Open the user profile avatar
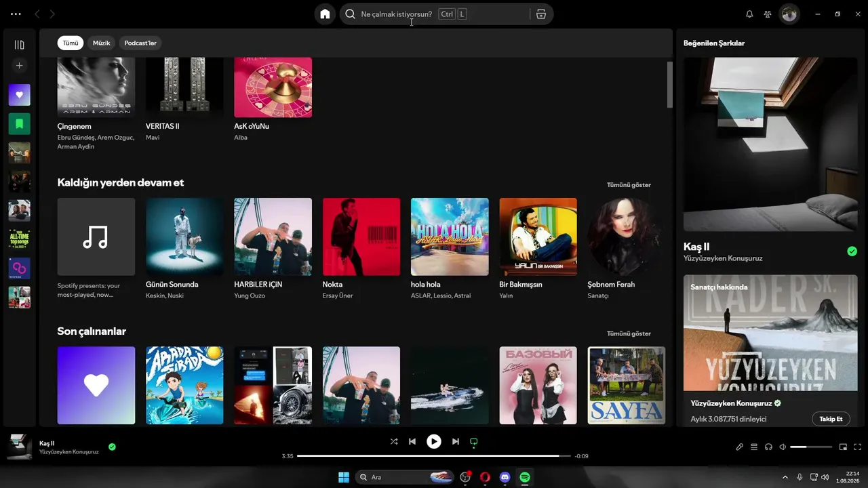This screenshot has height=488, width=868. 789,14
